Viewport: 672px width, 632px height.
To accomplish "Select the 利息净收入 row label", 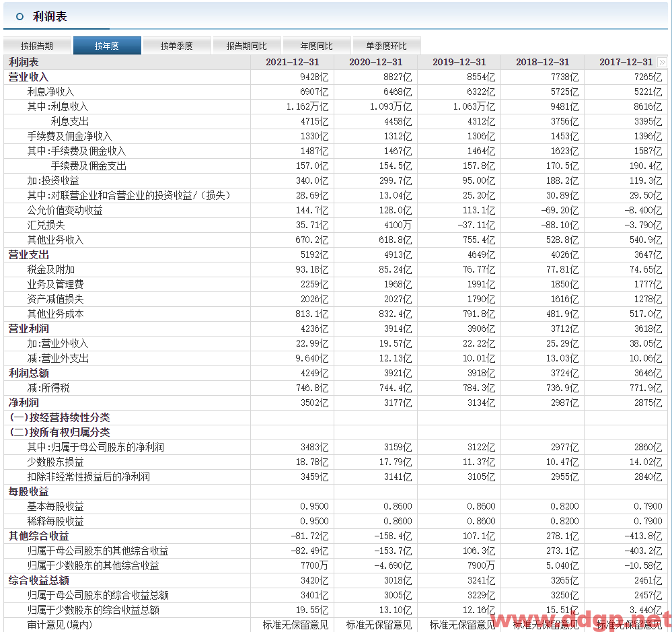I will [x=50, y=92].
